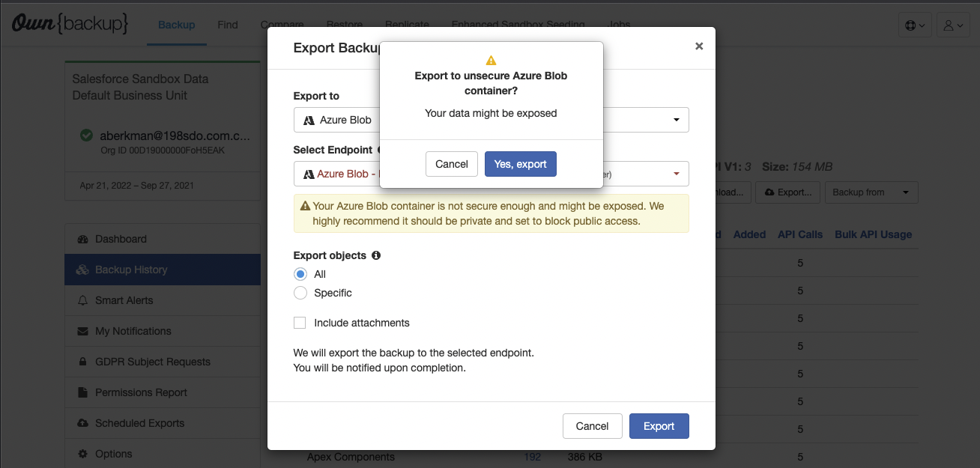Click the 386 KB size cell

[586, 457]
